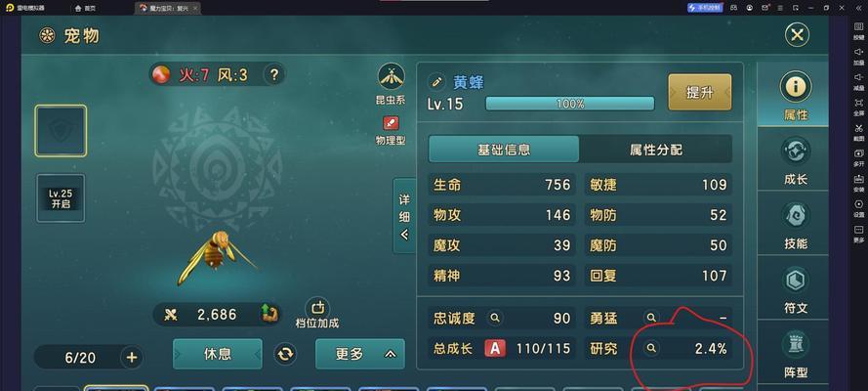Click the pencil rename icon beside 黄蜂
The image size is (868, 391).
click(436, 82)
